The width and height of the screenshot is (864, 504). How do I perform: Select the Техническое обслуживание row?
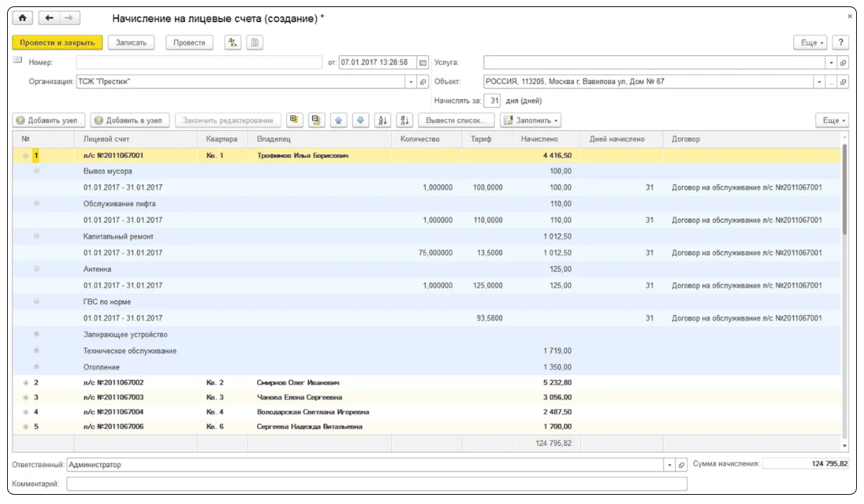(x=428, y=350)
